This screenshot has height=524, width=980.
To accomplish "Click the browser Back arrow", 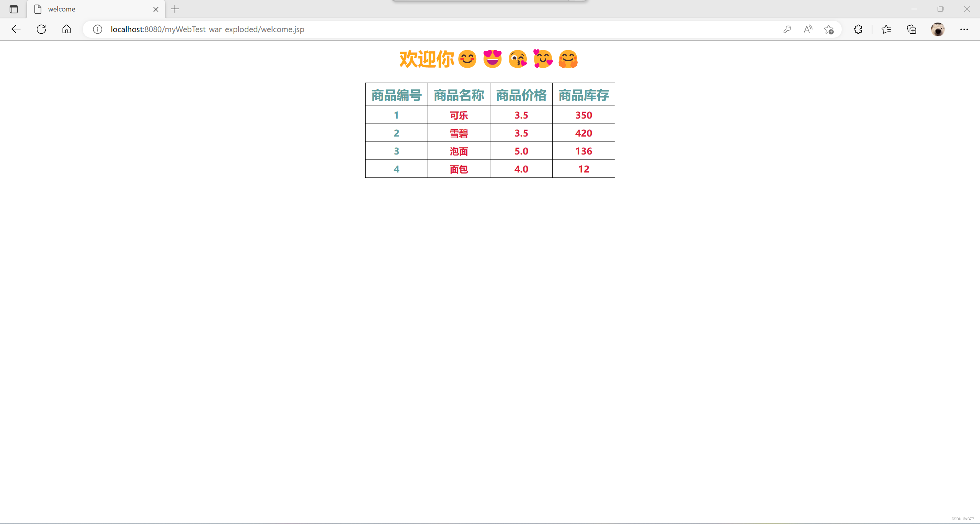I will (x=16, y=29).
